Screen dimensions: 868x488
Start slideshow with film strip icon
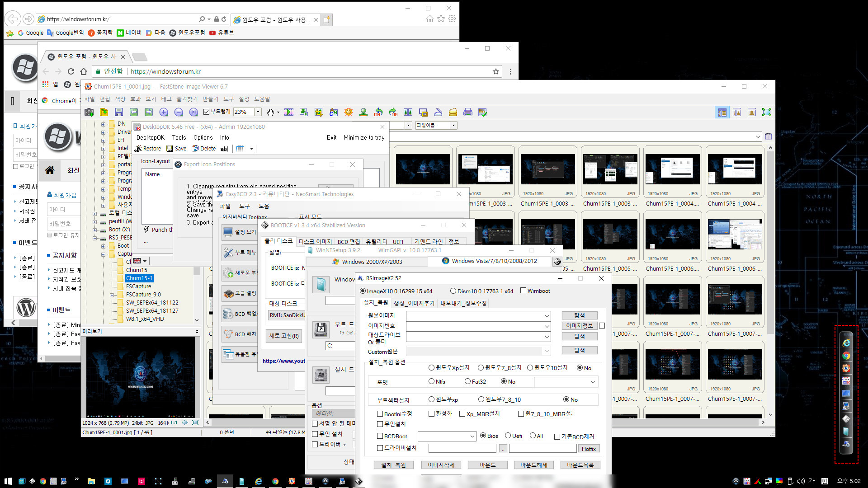click(x=289, y=112)
